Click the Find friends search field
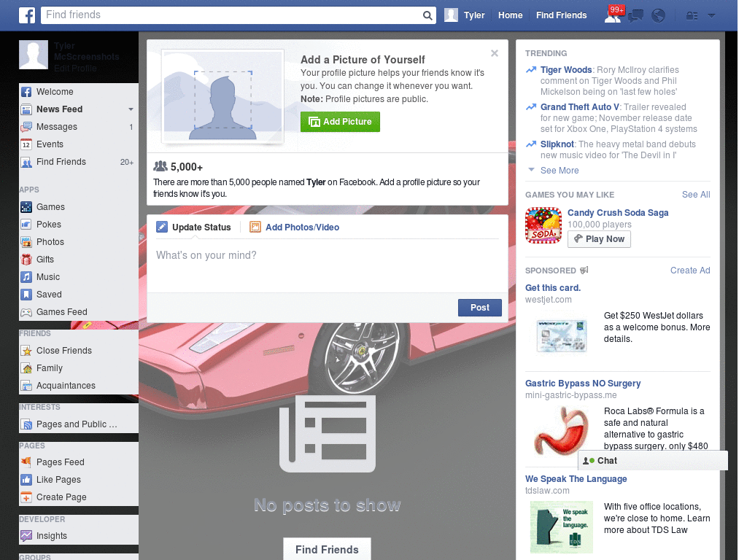Viewport: 747px width, 560px height. tap(231, 15)
